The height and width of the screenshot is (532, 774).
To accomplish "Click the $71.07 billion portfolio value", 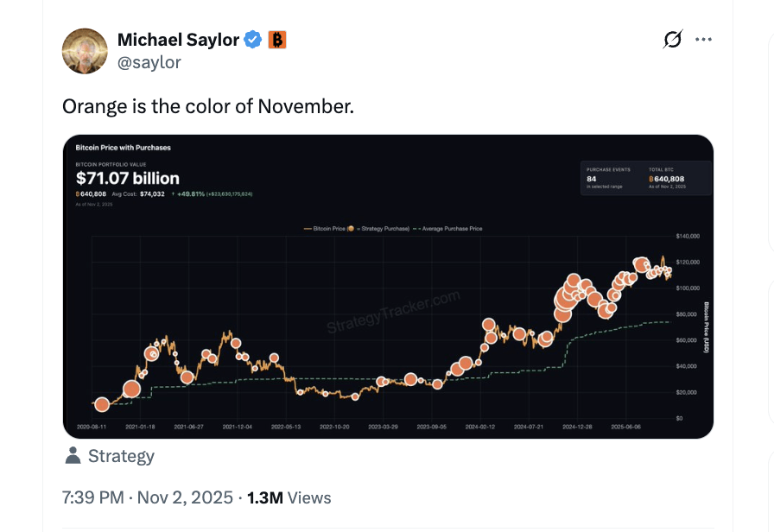I will pyautogui.click(x=128, y=179).
